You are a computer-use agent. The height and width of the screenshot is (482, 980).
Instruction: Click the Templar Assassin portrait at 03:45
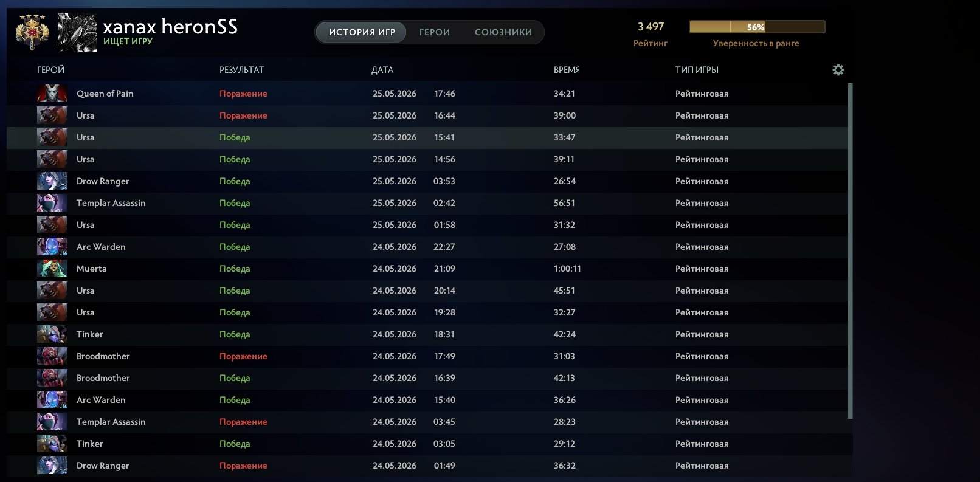[x=52, y=422]
